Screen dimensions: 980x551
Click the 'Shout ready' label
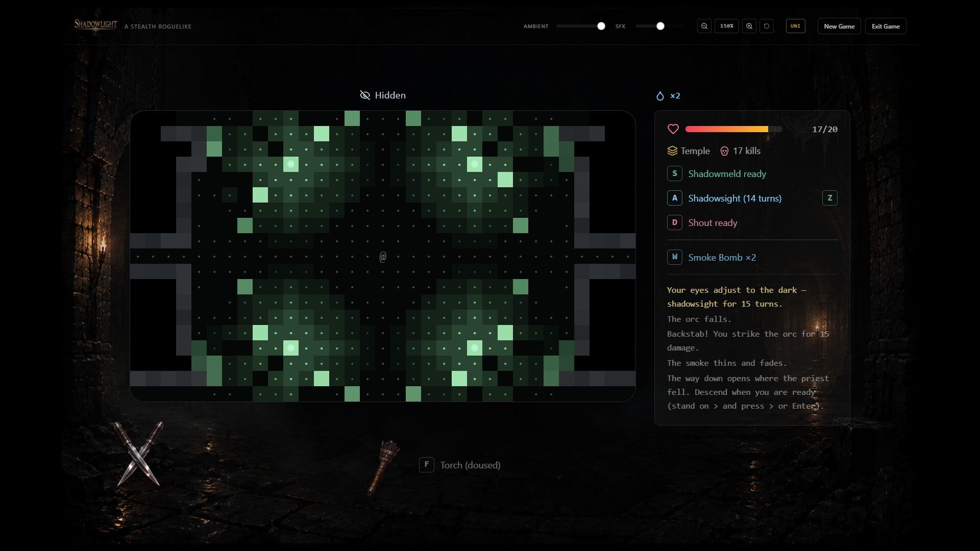713,223
